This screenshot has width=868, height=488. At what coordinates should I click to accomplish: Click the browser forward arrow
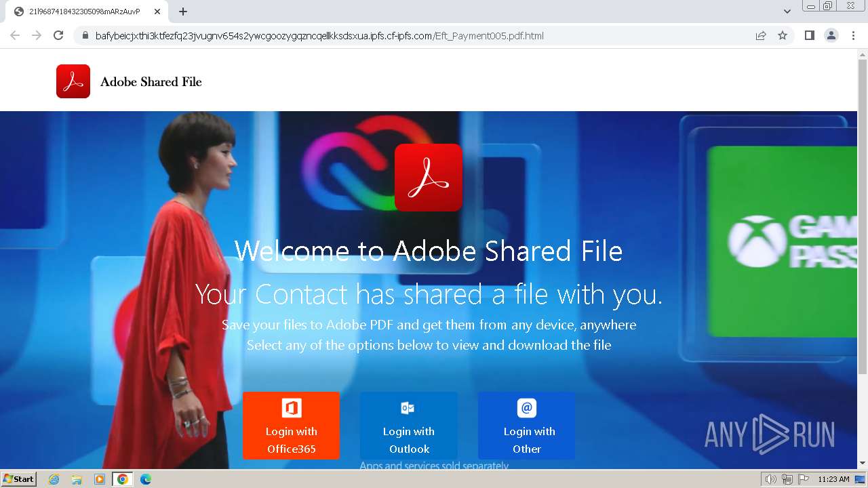pos(37,35)
